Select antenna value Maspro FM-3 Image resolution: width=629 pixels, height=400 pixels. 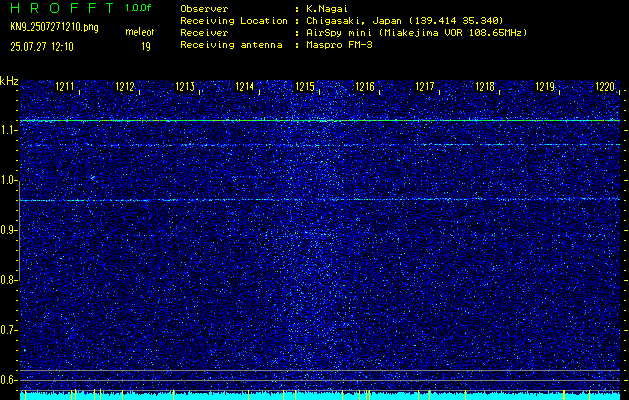point(339,45)
